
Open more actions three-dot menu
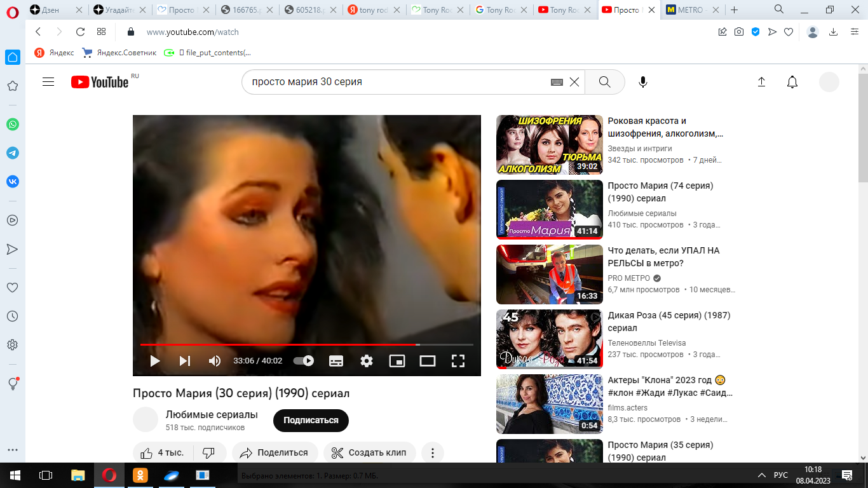(433, 453)
